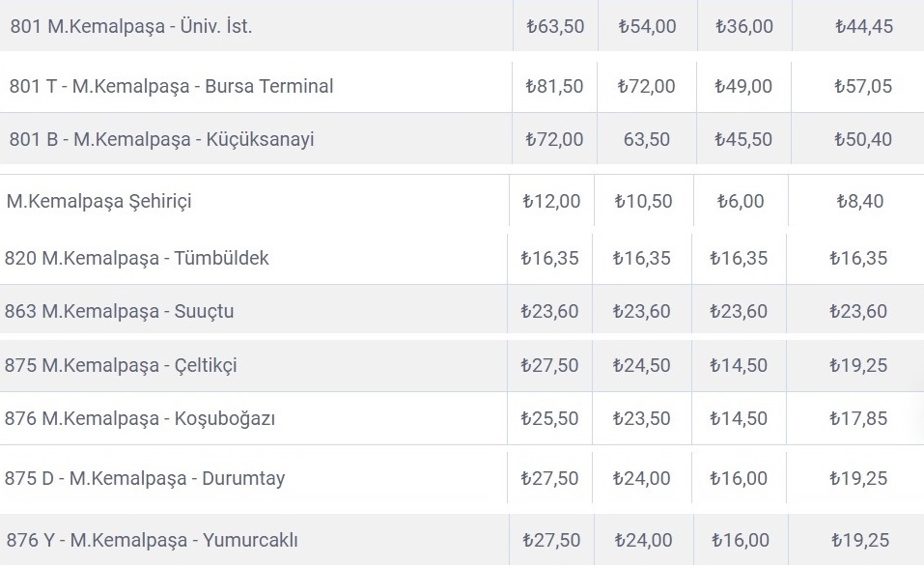Click the ₺44,45 fare cell
Image resolution: width=924 pixels, height=565 pixels.
(864, 27)
